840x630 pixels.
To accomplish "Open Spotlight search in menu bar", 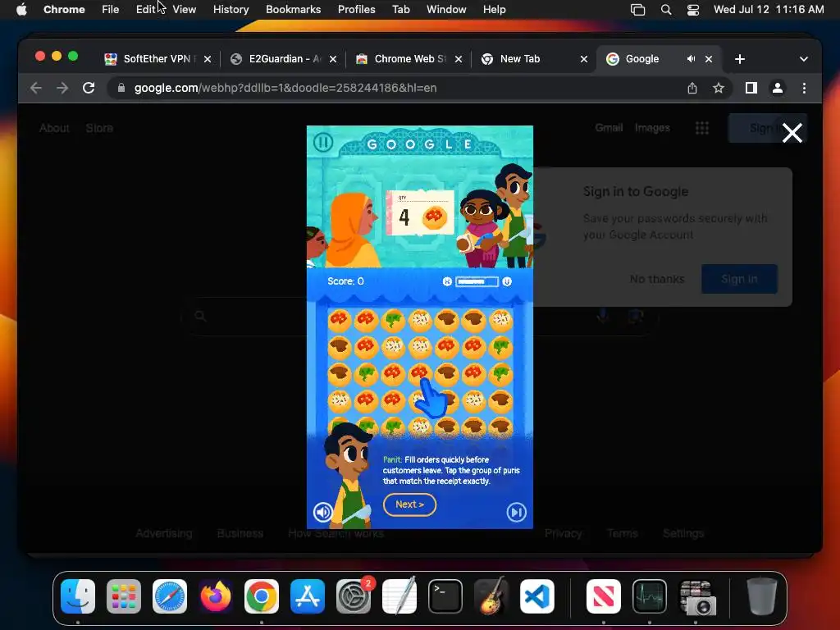I will (x=666, y=10).
